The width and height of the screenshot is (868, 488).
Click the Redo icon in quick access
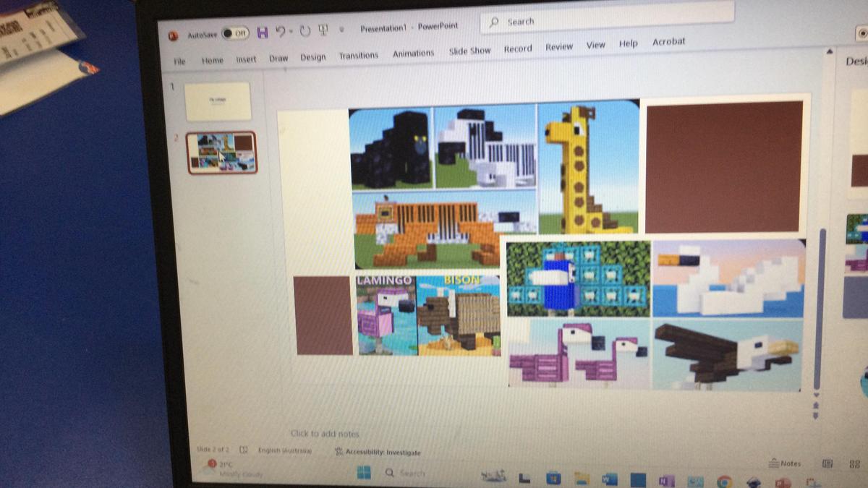pyautogui.click(x=305, y=31)
